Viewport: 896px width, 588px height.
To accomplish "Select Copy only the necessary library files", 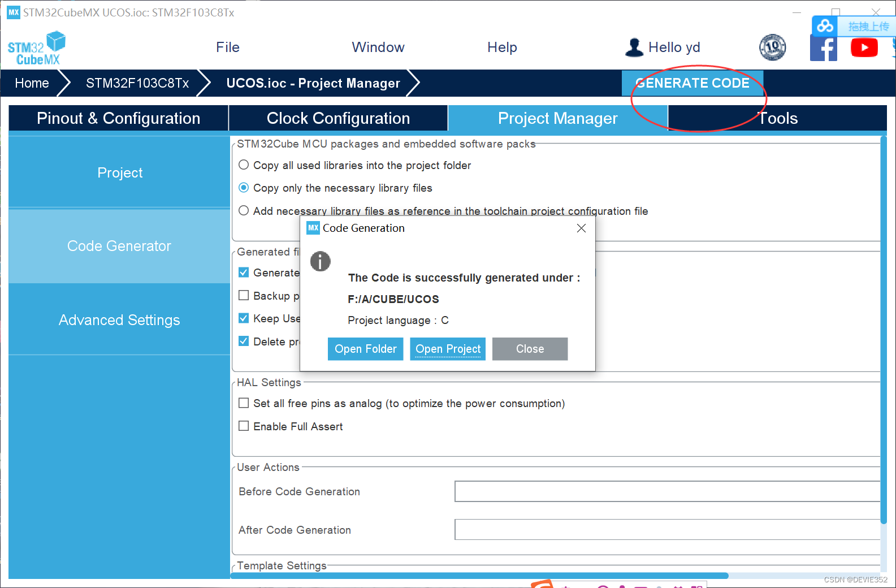I will [x=244, y=188].
